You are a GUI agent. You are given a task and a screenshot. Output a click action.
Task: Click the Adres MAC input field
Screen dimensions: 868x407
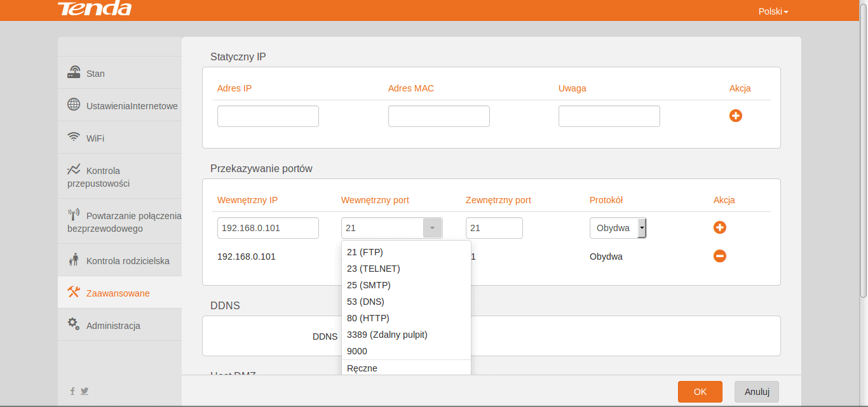point(439,116)
